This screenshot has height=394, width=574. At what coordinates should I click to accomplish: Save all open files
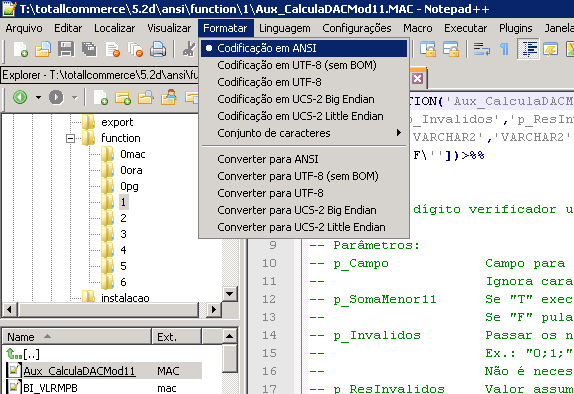click(89, 49)
